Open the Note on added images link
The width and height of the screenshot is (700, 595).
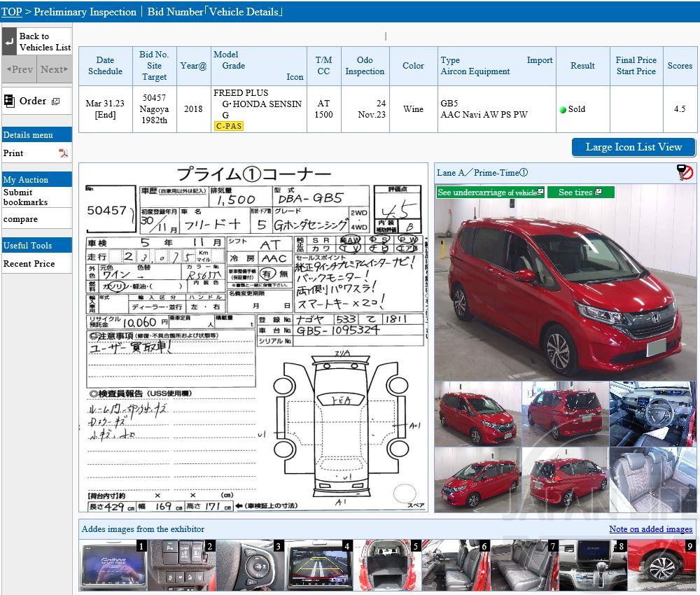[x=650, y=529]
